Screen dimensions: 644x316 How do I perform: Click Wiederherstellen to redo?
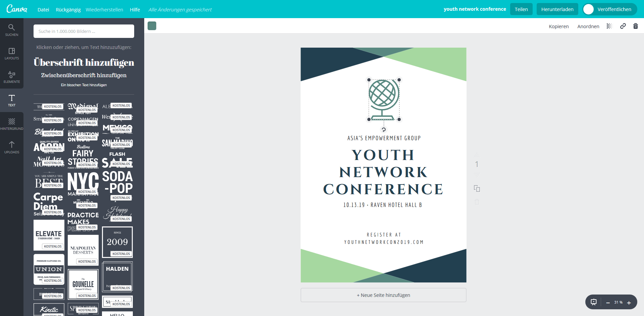point(104,10)
